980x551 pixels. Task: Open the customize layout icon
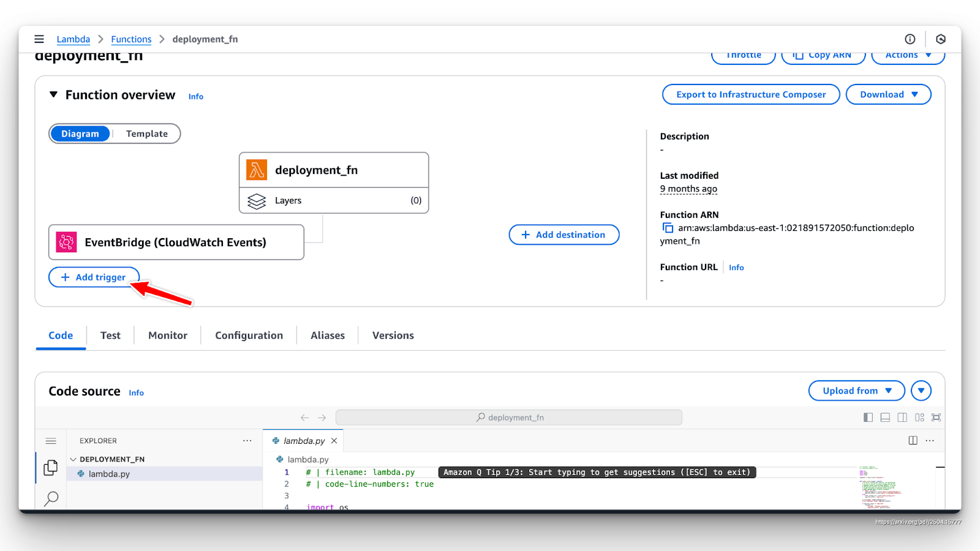919,418
